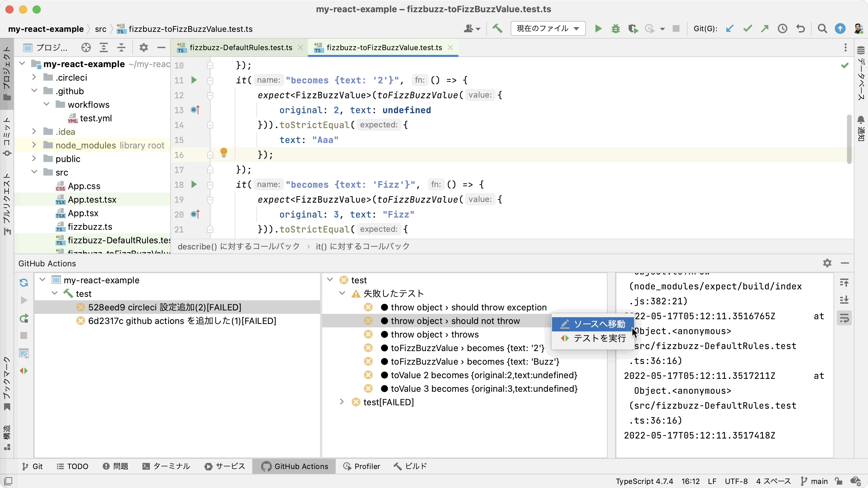Expand the test[FAILED] node
Viewport: 868px width, 488px height.
[342, 402]
